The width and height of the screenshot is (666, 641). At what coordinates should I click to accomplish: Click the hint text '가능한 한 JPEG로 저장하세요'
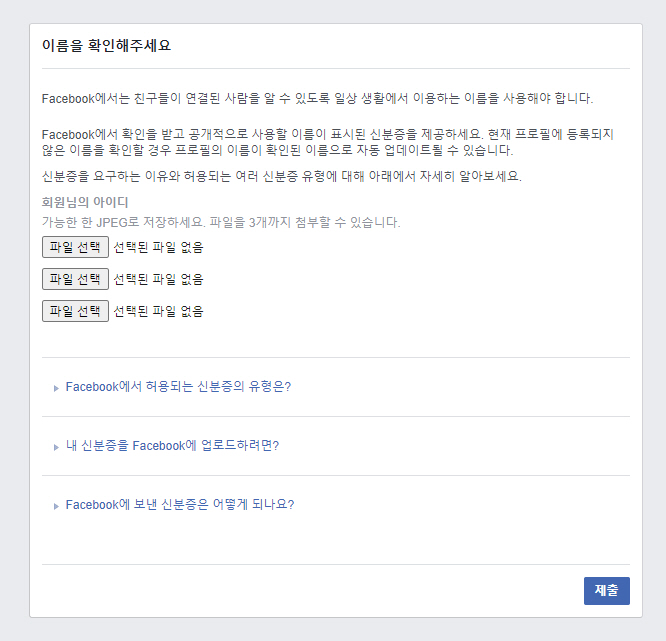pyautogui.click(x=124, y=222)
